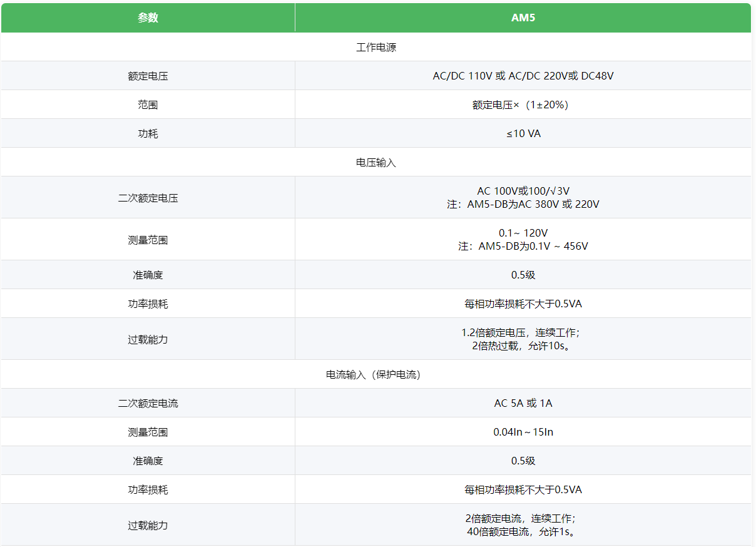Click the 范围 row label
Image resolution: width=756 pixels, height=547 pixels.
(x=148, y=105)
